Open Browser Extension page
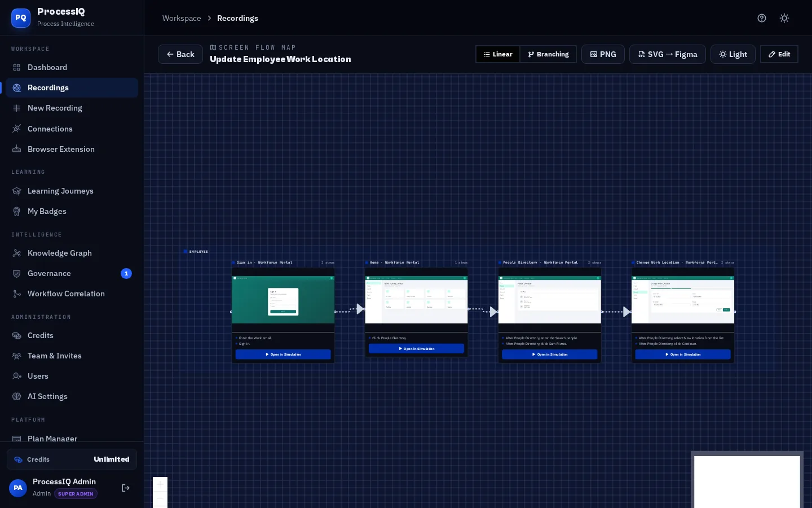 tap(72, 149)
